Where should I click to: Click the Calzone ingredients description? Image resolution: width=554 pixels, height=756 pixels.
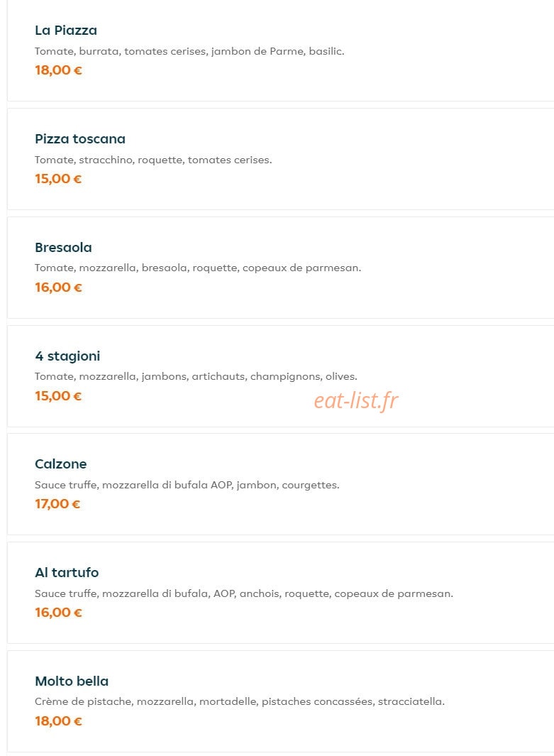(187, 485)
